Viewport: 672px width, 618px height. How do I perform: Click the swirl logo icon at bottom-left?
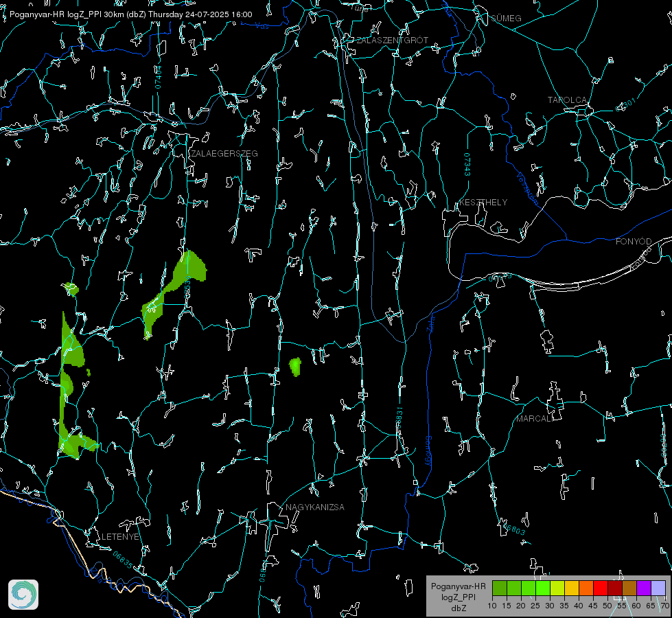23,595
